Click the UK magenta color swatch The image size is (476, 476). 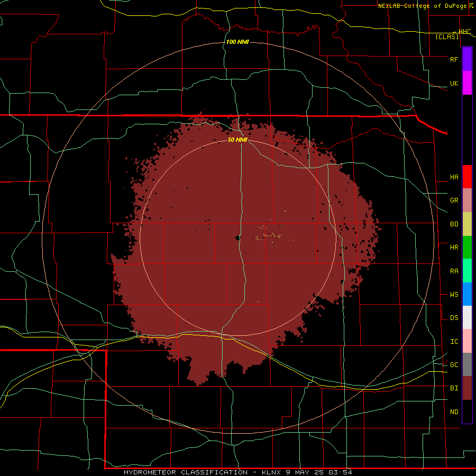pyautogui.click(x=467, y=83)
